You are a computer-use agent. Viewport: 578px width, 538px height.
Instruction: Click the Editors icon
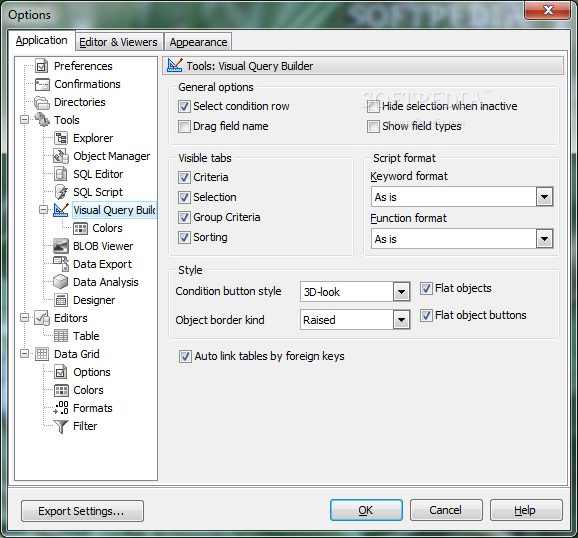42,318
